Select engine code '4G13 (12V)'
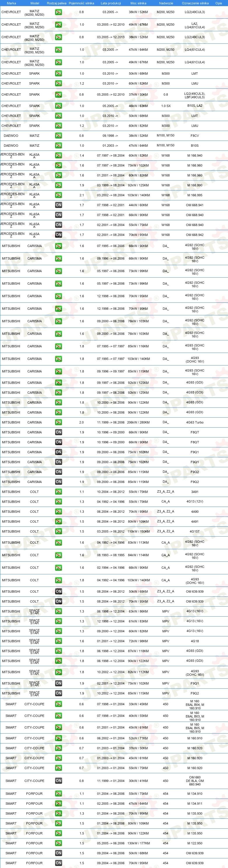Image resolution: width=228 pixels, height=868 pixels. click(195, 502)
